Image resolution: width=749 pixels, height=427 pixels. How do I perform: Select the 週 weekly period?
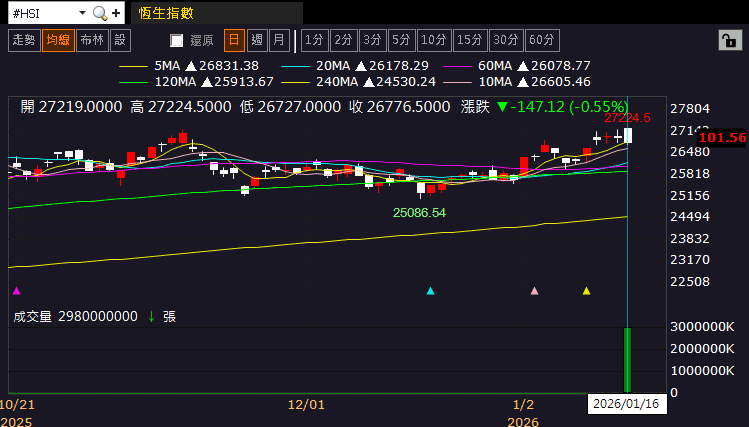(257, 40)
